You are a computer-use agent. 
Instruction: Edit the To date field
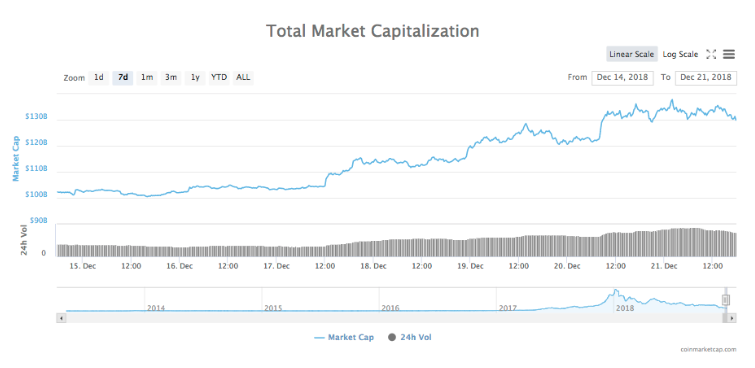(x=706, y=78)
